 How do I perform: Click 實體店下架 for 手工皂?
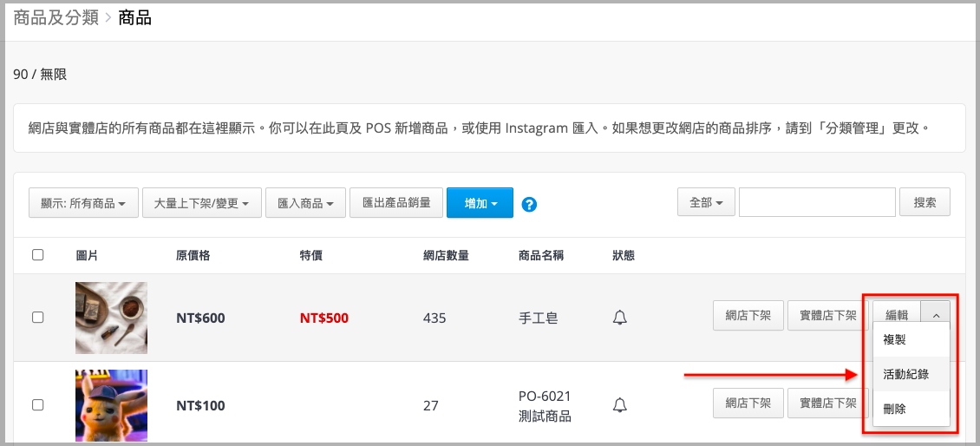pyautogui.click(x=828, y=316)
